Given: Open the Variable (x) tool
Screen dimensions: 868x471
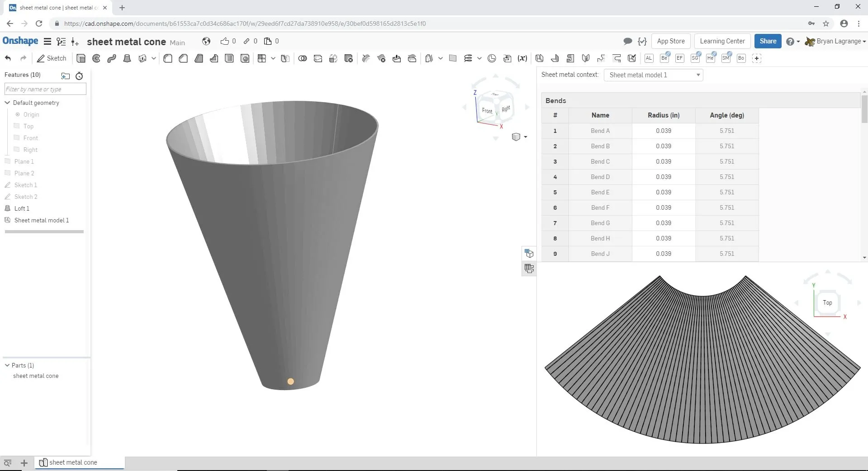Looking at the screenshot, I should [522, 58].
